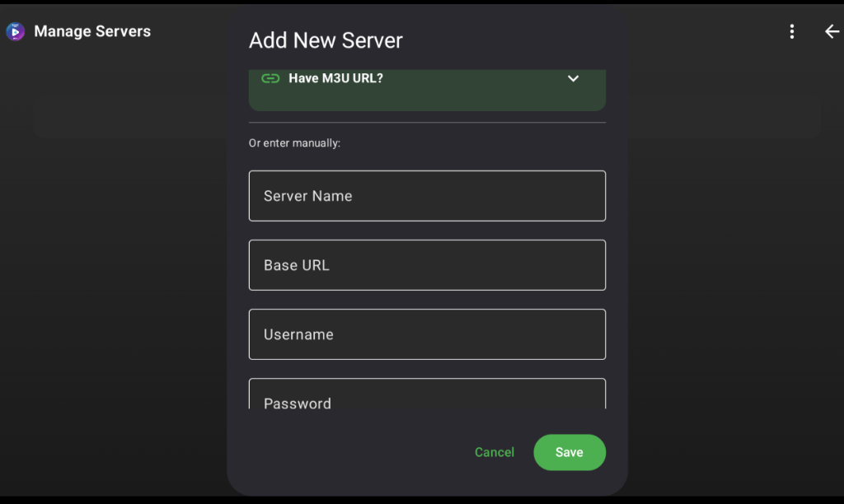844x504 pixels.
Task: Click the back arrow in the top right
Action: coord(832,31)
